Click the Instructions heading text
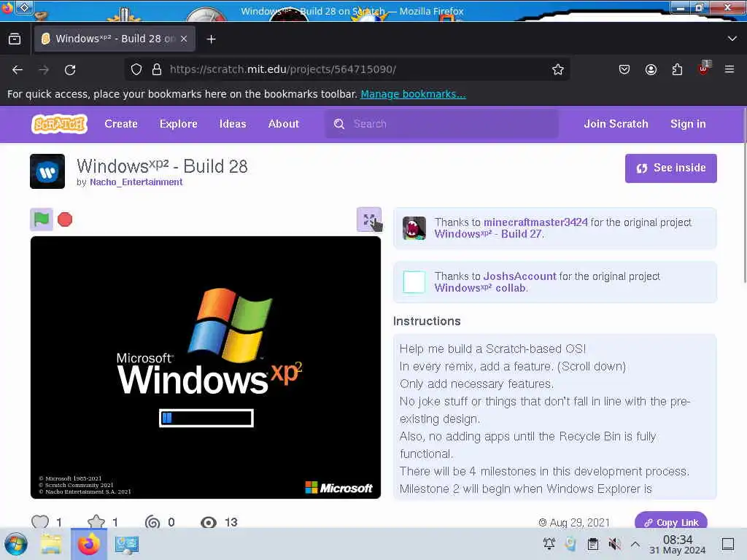 pos(427,321)
